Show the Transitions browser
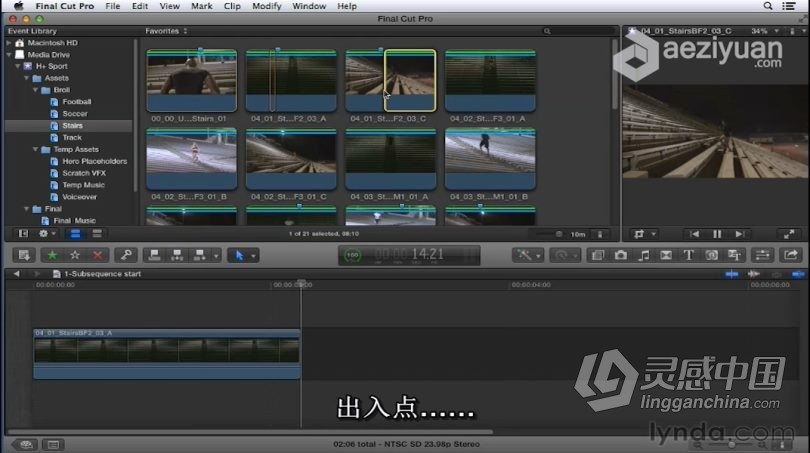 (666, 255)
